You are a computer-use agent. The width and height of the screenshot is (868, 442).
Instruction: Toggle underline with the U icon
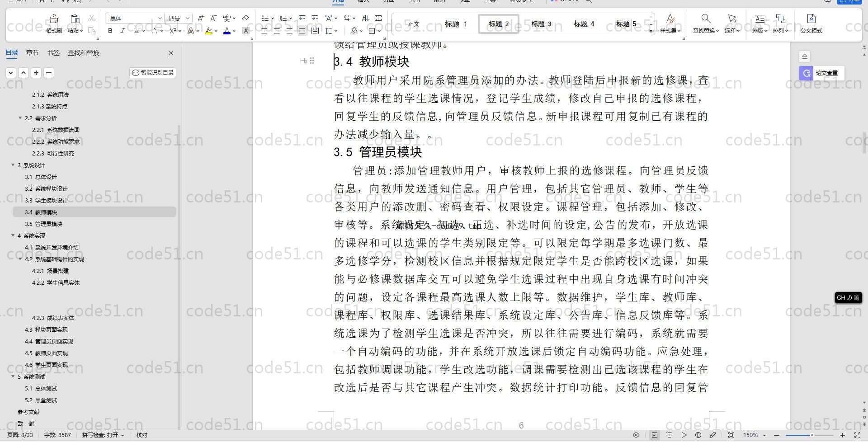[x=136, y=31]
